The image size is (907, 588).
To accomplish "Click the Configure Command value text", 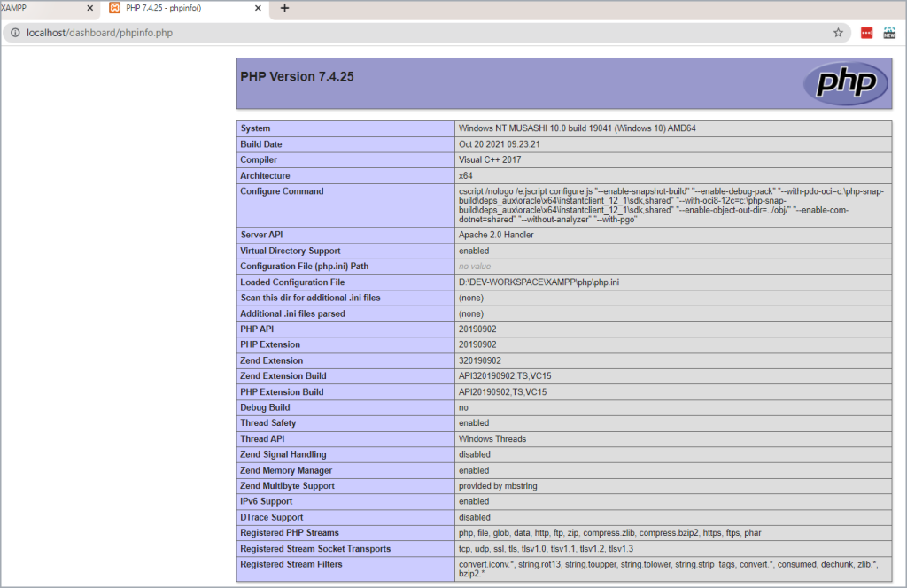I will coord(671,205).
